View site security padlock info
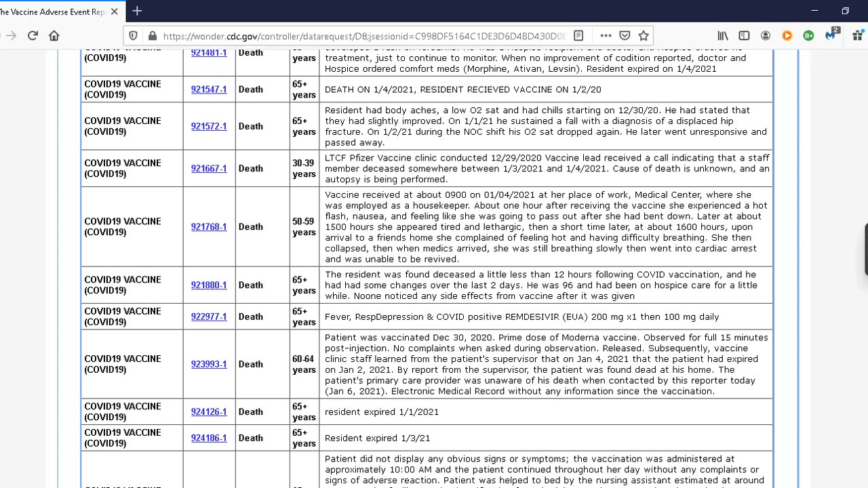This screenshot has width=868, height=488. click(x=152, y=36)
